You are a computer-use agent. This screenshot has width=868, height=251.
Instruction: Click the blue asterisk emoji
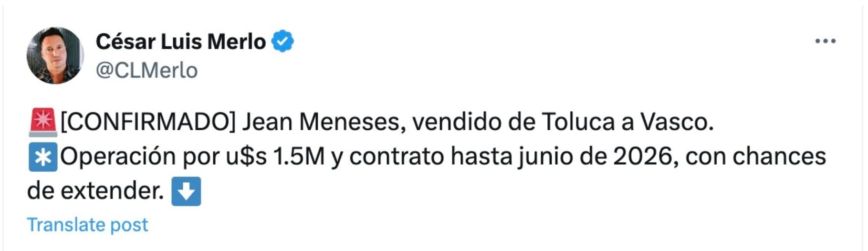[x=42, y=157]
